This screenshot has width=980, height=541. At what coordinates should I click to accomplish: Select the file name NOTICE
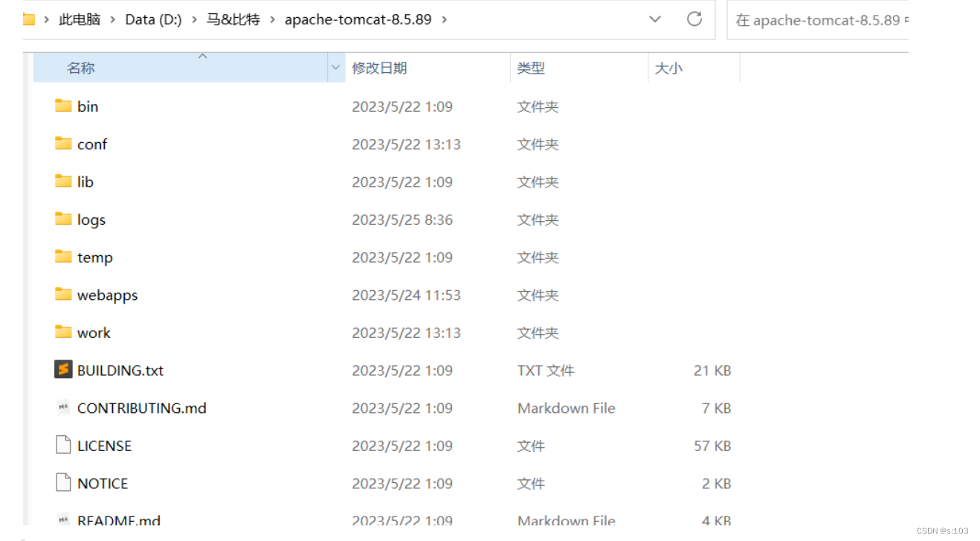click(x=103, y=484)
